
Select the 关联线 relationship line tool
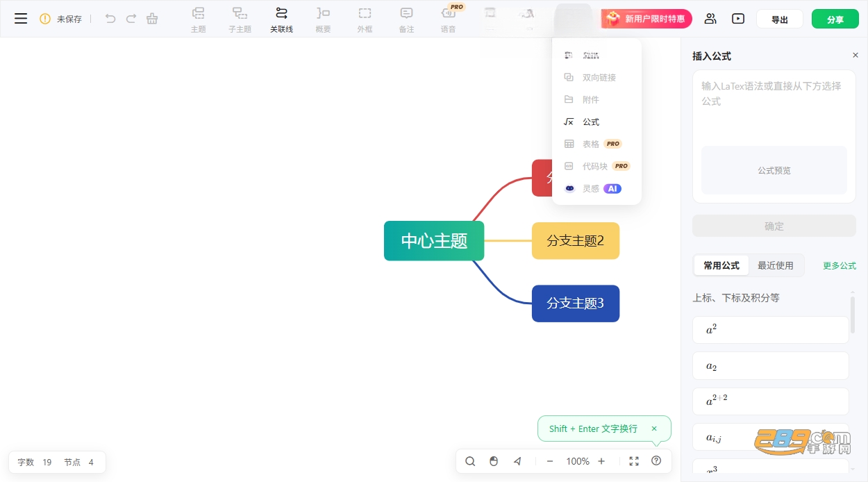[281, 19]
